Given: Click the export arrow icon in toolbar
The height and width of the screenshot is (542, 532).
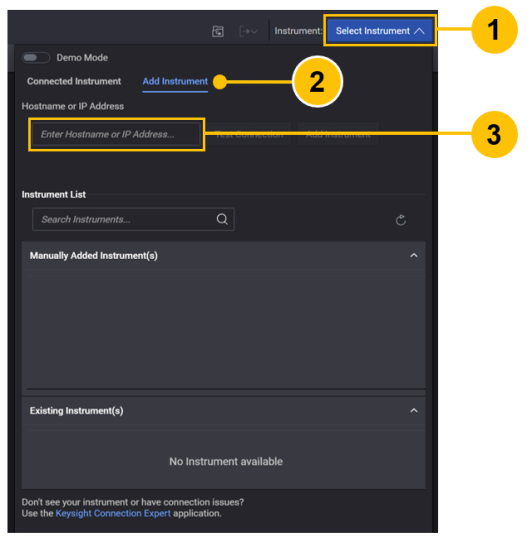Looking at the screenshot, I should (x=248, y=31).
